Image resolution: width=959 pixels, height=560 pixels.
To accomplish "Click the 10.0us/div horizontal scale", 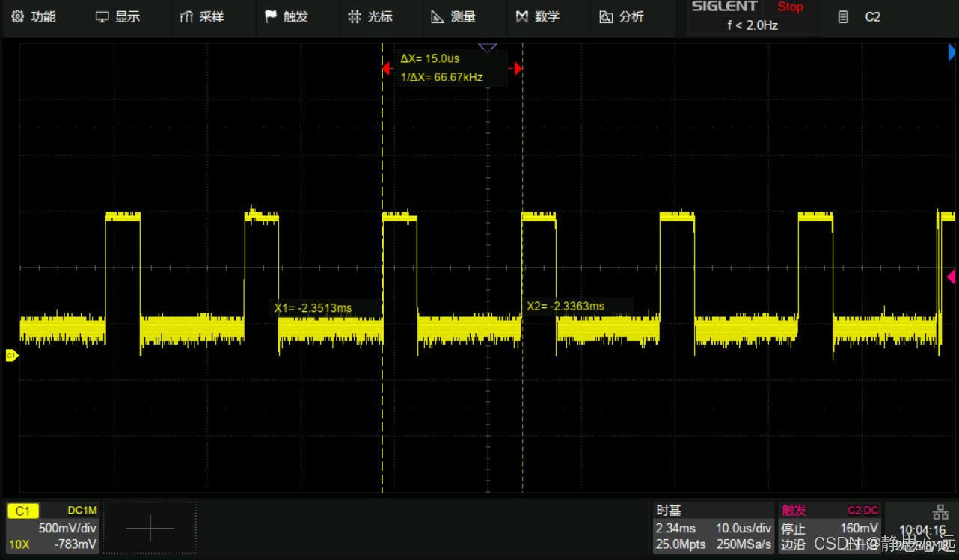I will (x=744, y=528).
